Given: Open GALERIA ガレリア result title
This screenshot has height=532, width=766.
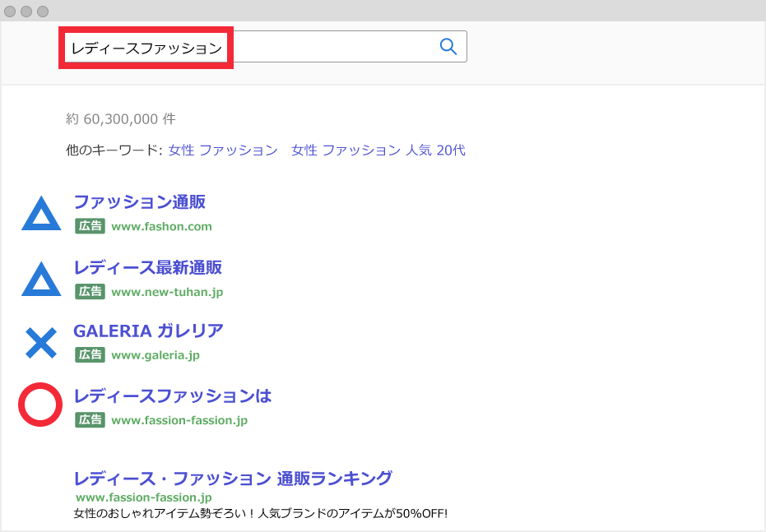Looking at the screenshot, I should pos(148,331).
